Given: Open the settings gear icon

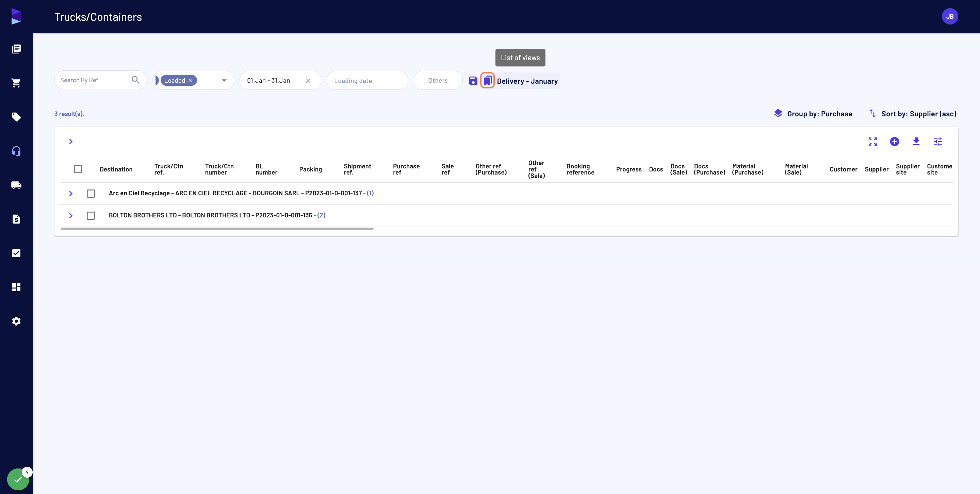Looking at the screenshot, I should (x=16, y=321).
